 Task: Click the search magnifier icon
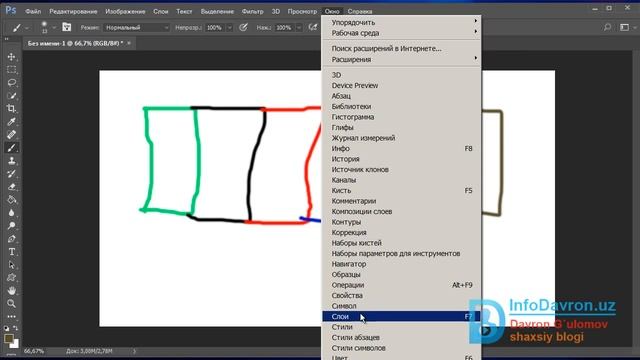[607, 27]
